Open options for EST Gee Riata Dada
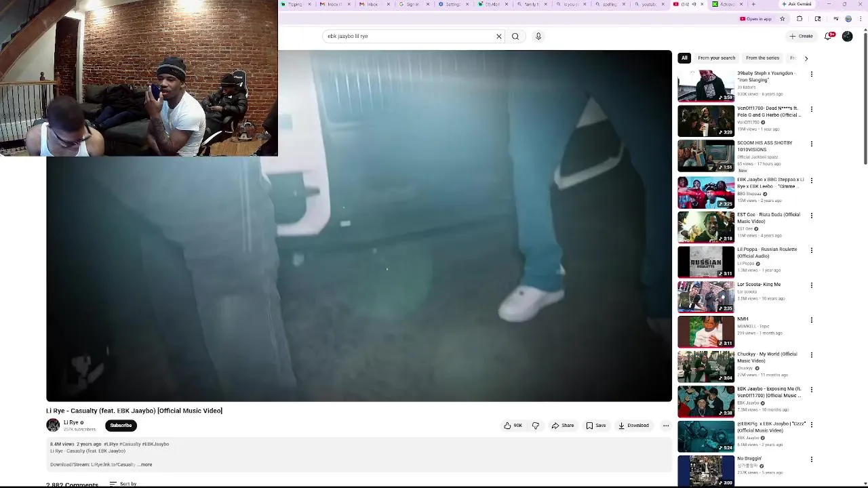Screen dimensions: 868x488 (x=811, y=216)
